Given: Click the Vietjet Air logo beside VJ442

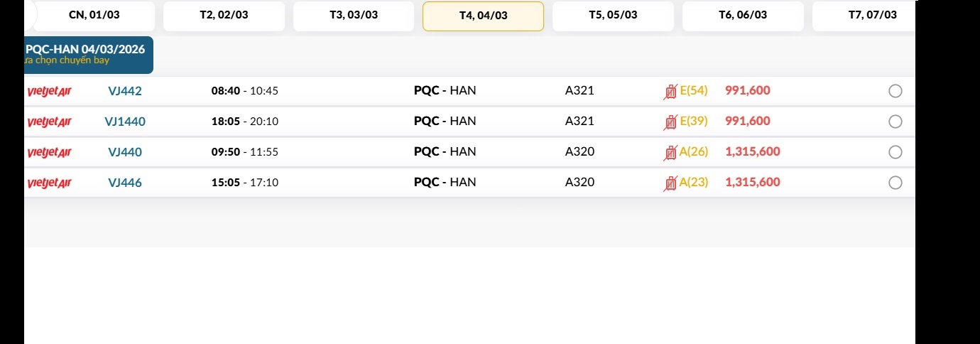Looking at the screenshot, I should click(x=50, y=92).
